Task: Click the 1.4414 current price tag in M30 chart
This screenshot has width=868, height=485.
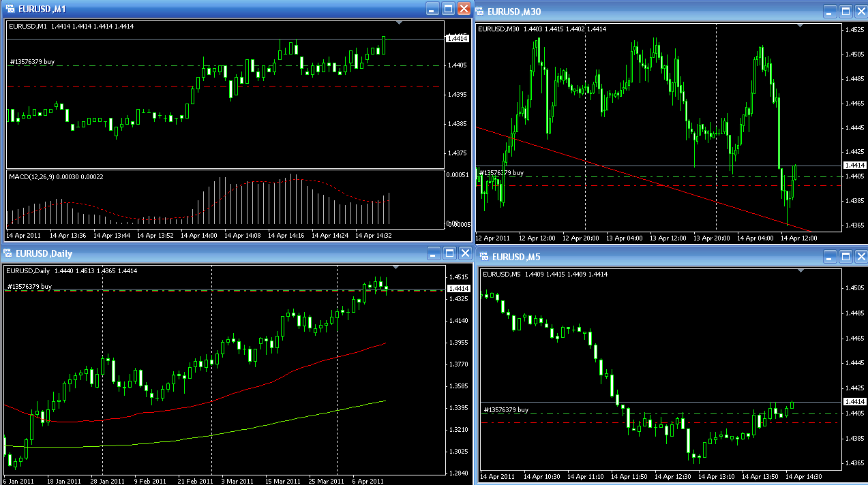Action: click(x=855, y=165)
